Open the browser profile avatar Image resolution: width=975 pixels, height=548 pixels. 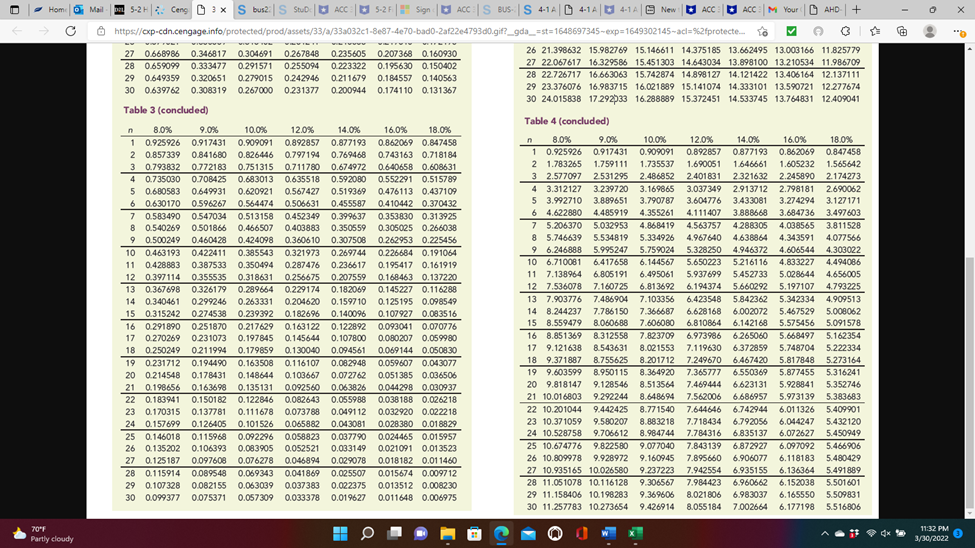coord(930,31)
